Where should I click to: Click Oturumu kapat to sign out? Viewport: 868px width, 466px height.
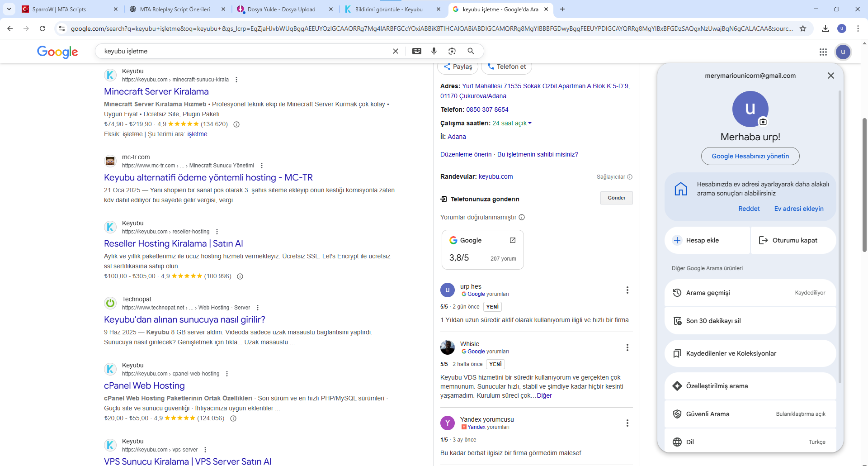pyautogui.click(x=794, y=240)
